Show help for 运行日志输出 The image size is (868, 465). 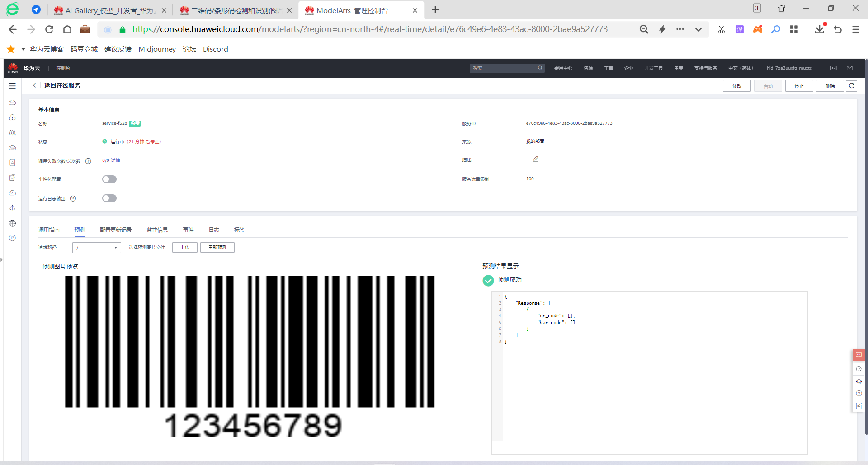(x=73, y=198)
